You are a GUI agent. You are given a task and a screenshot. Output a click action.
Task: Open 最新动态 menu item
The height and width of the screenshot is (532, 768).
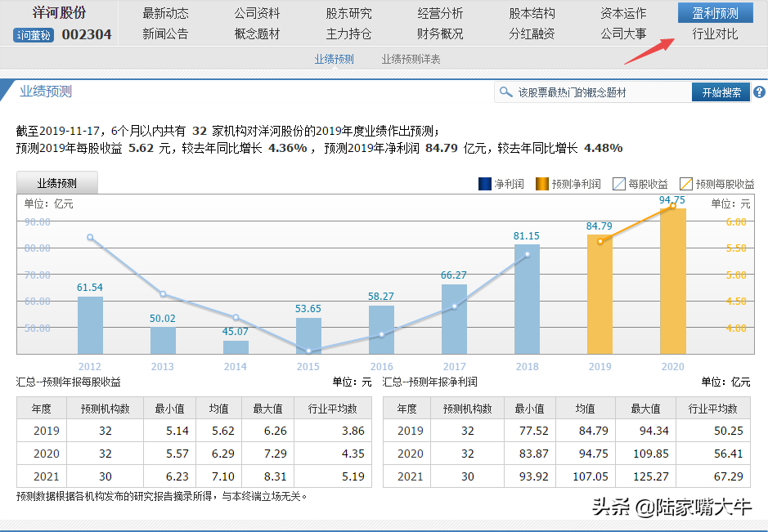(165, 13)
